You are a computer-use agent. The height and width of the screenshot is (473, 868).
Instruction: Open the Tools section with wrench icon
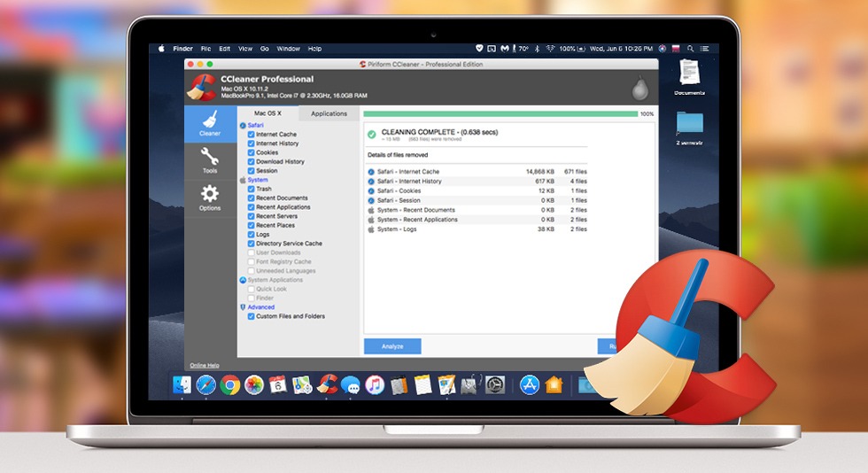click(x=210, y=161)
